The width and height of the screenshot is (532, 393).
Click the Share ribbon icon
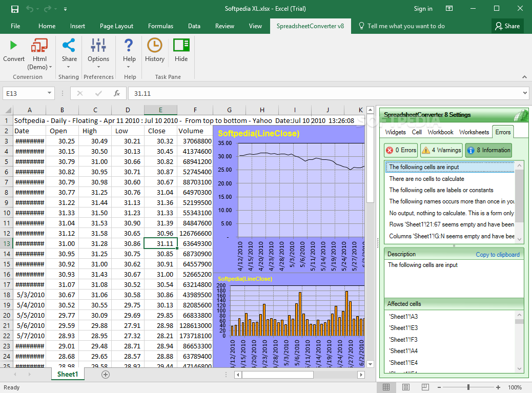[69, 45]
